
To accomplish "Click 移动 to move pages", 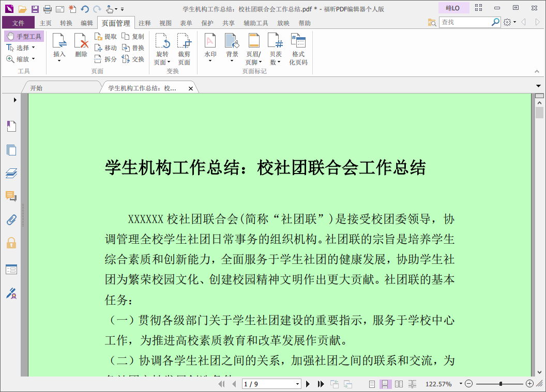I will (105, 48).
